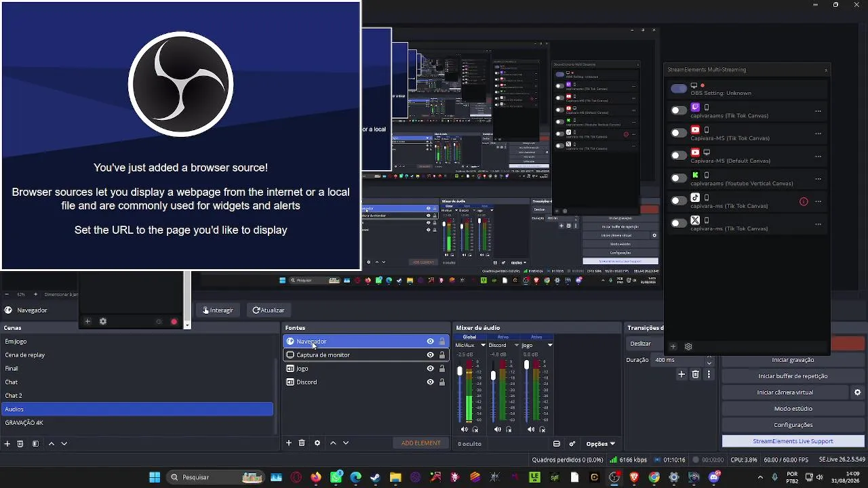
Task: Unlock the Captura de monitor source
Action: point(442,355)
